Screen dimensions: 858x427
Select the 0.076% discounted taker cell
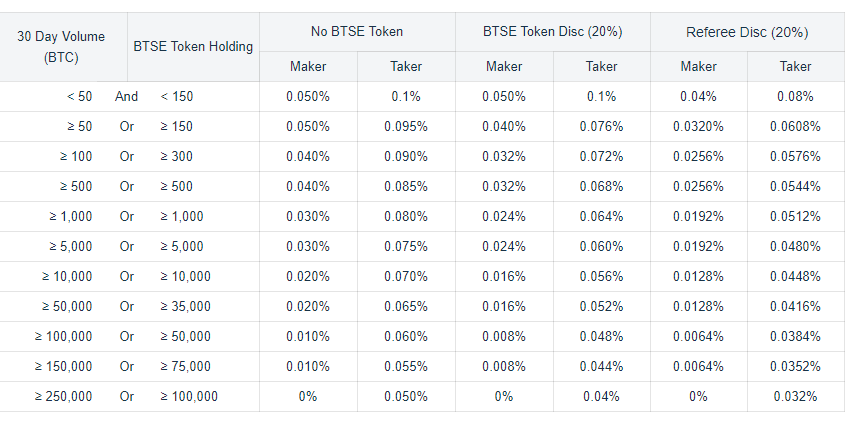tap(601, 126)
